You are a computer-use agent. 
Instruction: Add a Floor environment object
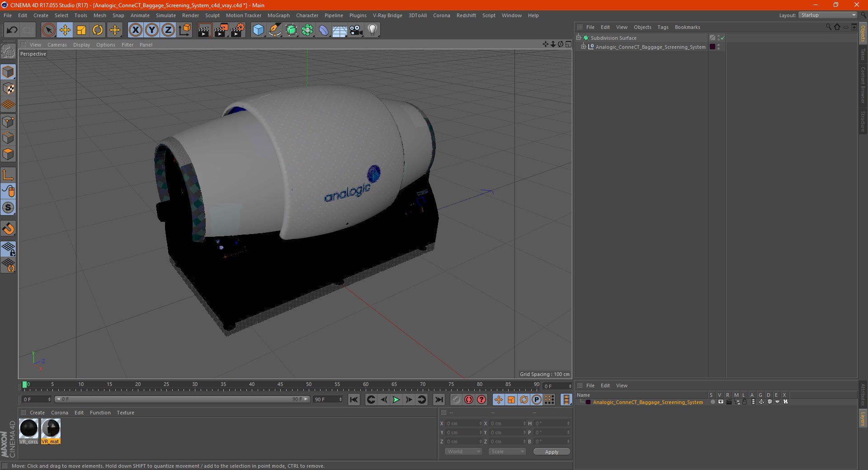pos(340,30)
